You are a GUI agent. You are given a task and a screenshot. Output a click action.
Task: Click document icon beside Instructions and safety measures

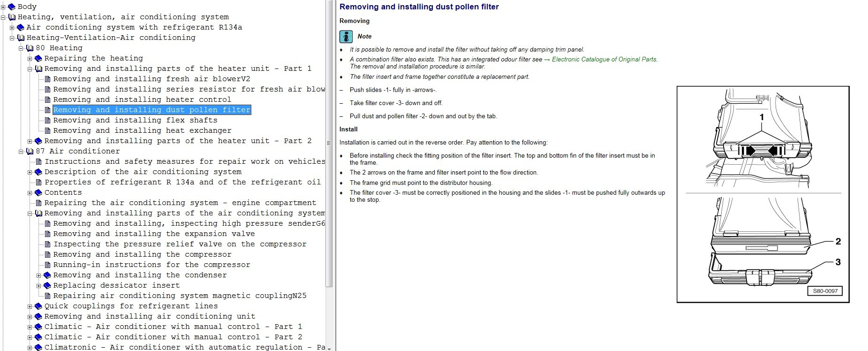click(38, 162)
